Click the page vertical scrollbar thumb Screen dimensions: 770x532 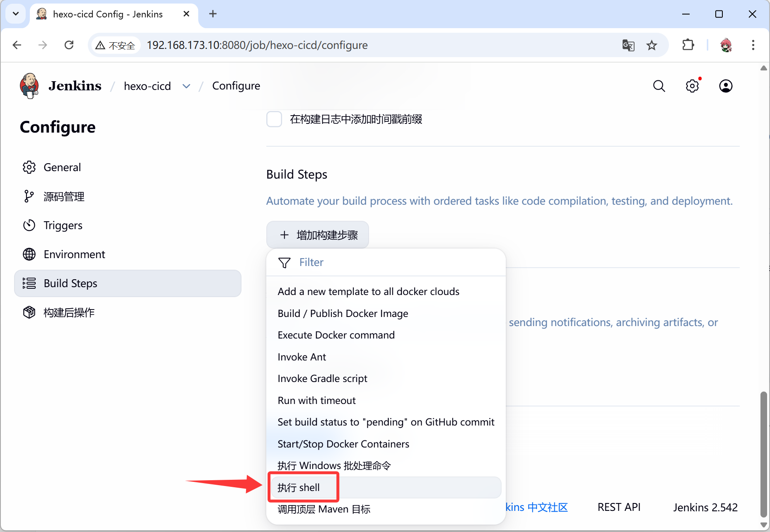point(763,454)
